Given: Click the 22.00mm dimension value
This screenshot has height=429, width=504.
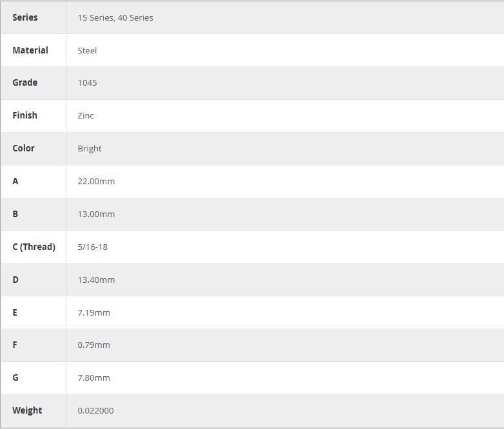Looking at the screenshot, I should [96, 182].
